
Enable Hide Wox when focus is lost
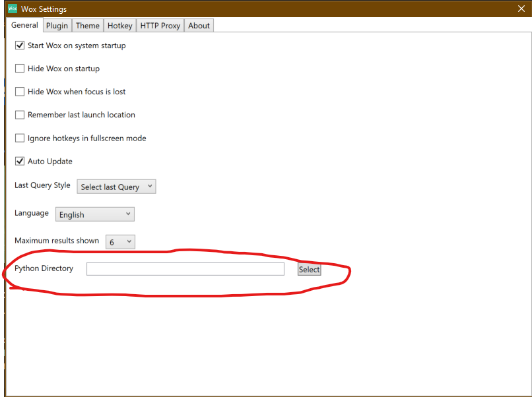(x=20, y=92)
